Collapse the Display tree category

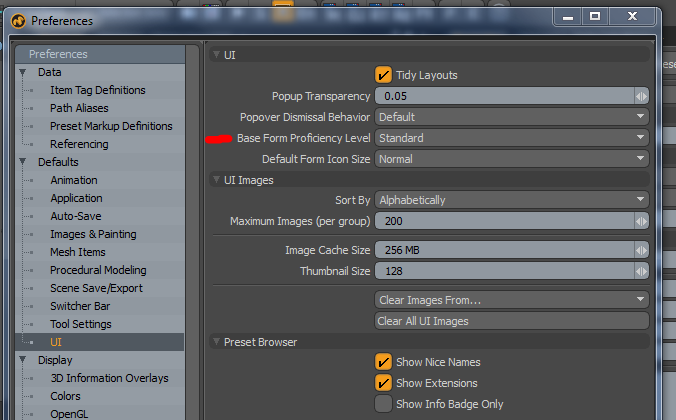(22, 360)
